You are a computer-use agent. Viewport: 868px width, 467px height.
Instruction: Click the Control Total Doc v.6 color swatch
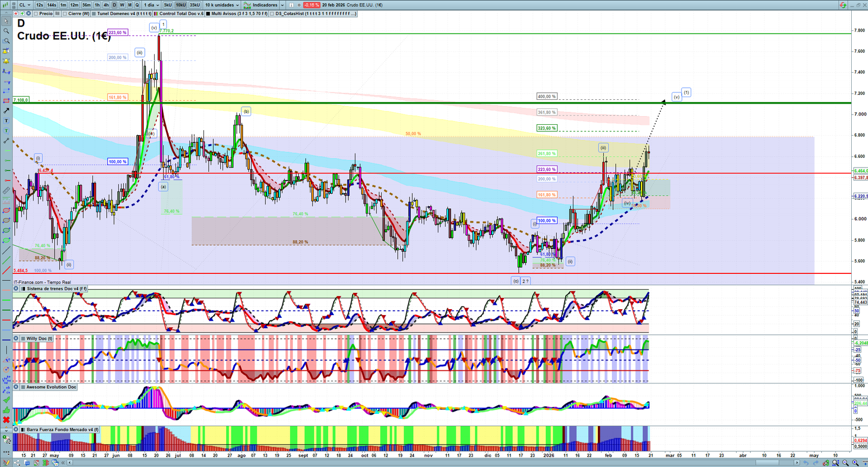pyautogui.click(x=156, y=14)
